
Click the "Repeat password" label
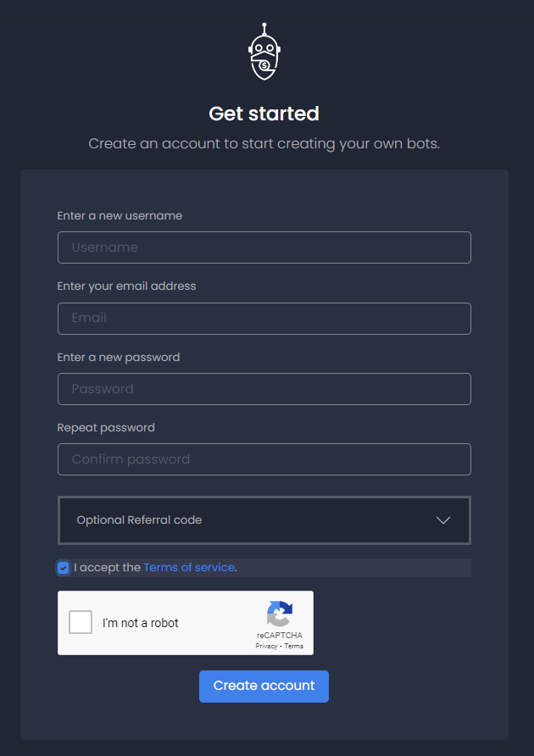coord(106,428)
